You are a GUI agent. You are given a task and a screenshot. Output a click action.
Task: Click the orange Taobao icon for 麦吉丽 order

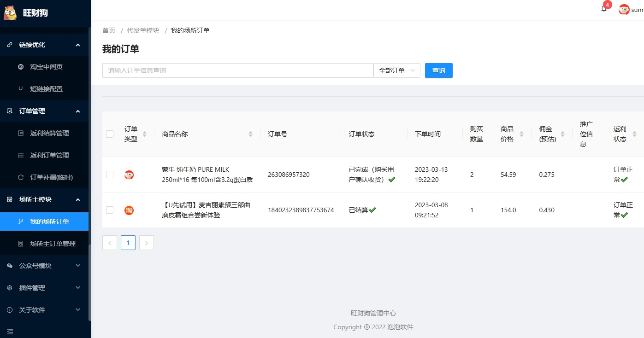click(129, 210)
